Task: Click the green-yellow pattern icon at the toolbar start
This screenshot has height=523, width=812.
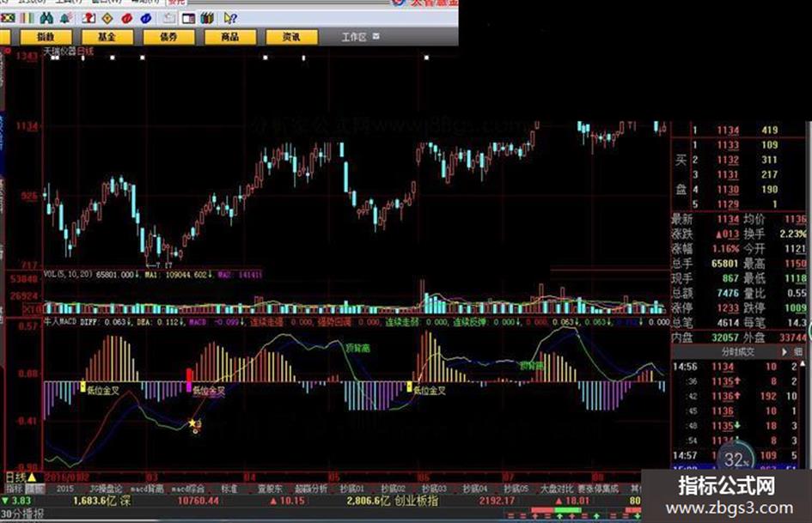Action: 7,18
